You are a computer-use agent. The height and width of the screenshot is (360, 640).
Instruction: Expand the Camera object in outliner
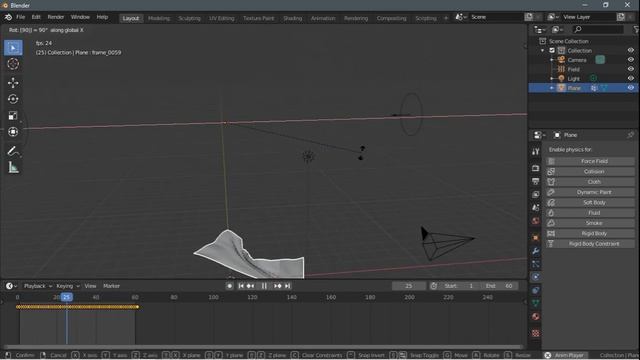tap(552, 60)
